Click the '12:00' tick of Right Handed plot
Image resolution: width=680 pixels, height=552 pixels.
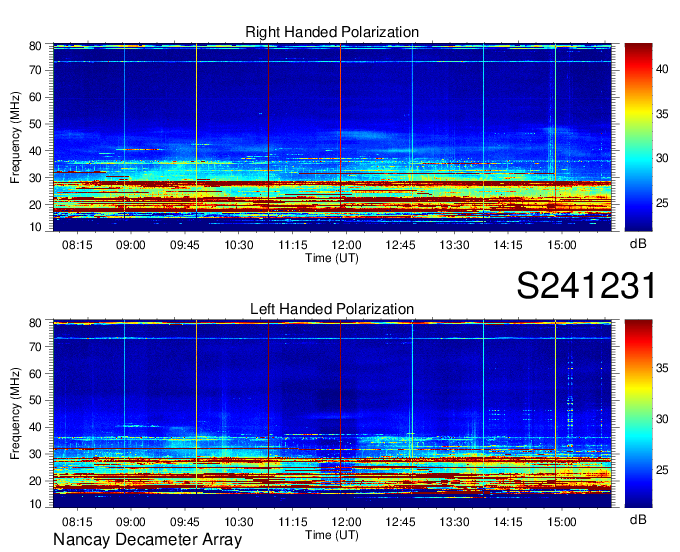[x=347, y=245]
